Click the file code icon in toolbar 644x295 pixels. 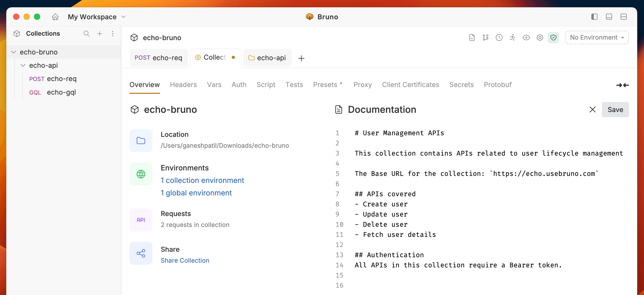(472, 38)
